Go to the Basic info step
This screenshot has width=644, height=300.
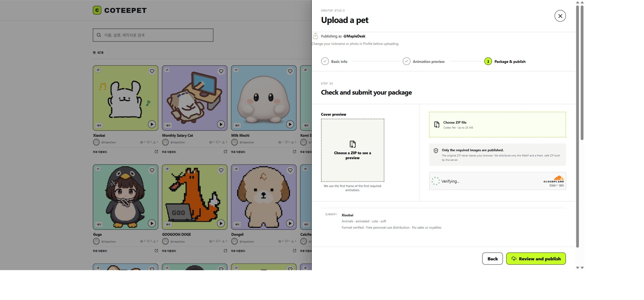[x=334, y=62]
